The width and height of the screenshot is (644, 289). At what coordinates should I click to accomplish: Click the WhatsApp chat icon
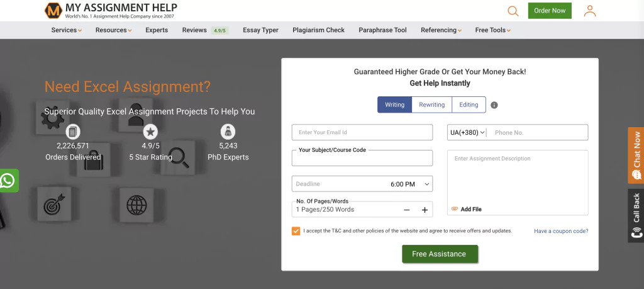[8, 181]
